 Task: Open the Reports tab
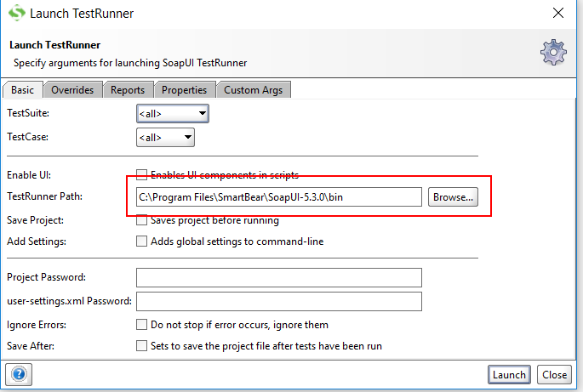[128, 90]
